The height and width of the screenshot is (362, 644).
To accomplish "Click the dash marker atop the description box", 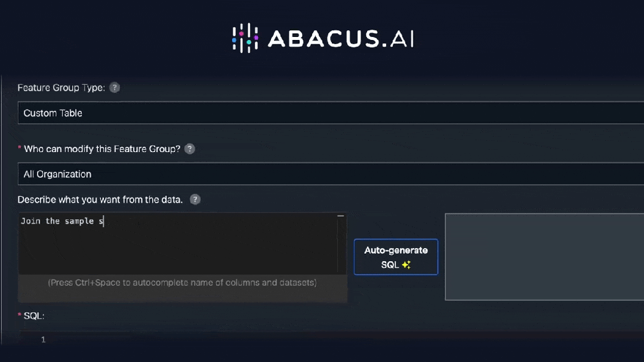I will tap(340, 216).
